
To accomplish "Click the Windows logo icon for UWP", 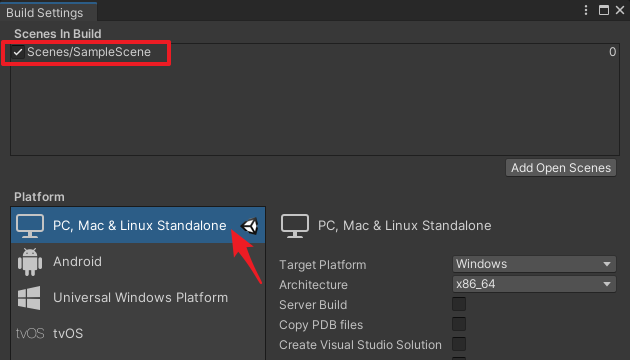I will [x=29, y=298].
